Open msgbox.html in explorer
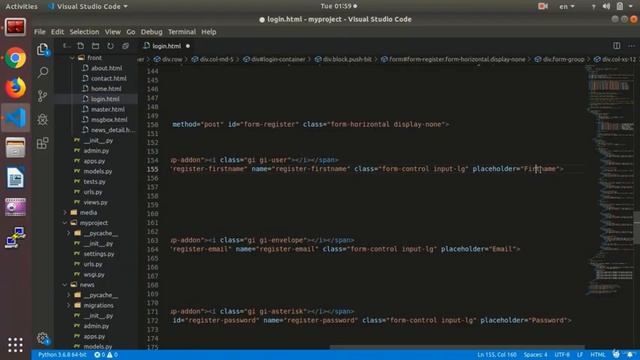Screen dimensions: 640x360 [109, 120]
